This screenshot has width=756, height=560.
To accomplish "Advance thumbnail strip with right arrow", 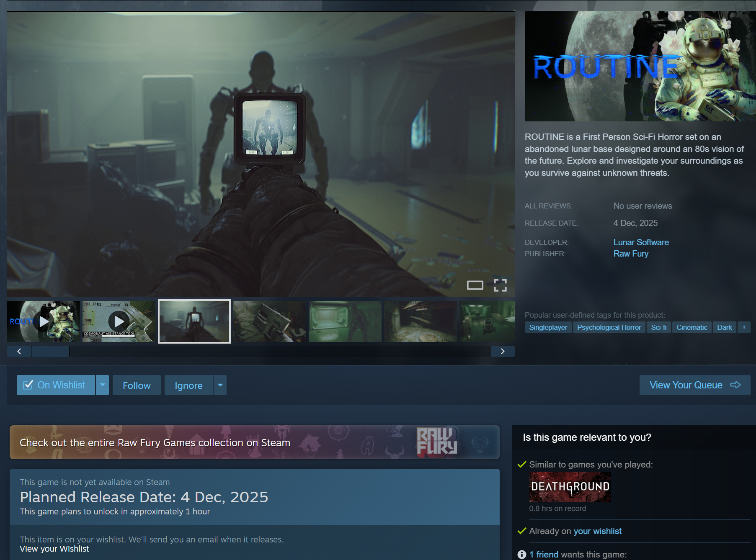I will [x=503, y=351].
